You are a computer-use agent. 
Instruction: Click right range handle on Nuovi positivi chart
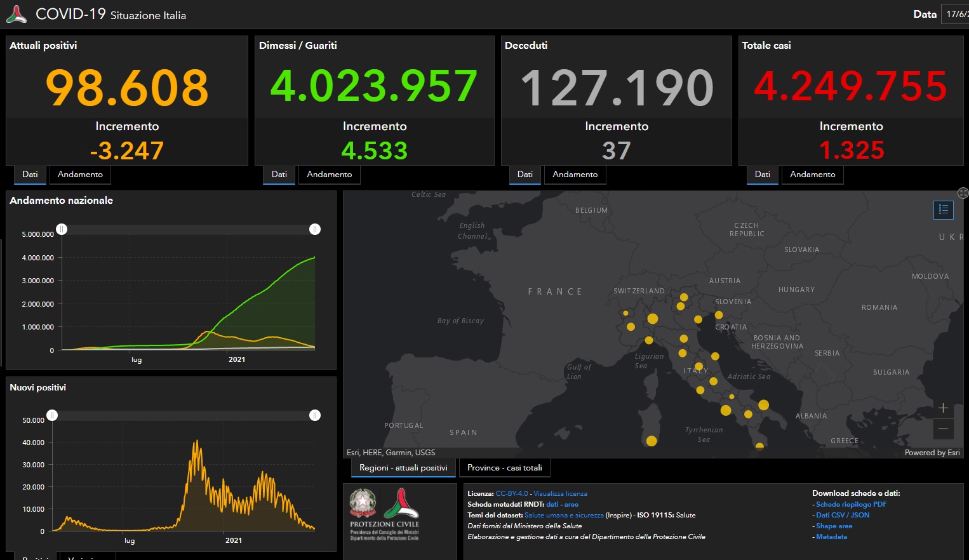[x=315, y=415]
